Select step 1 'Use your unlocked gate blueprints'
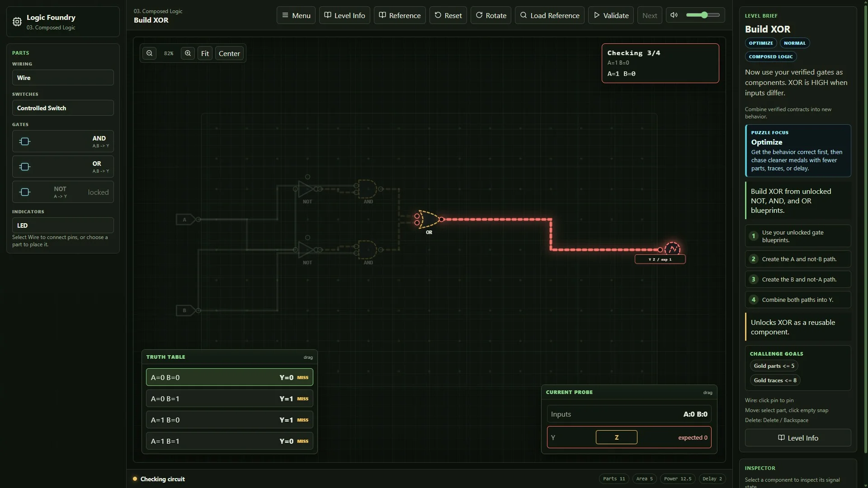This screenshot has width=868, height=488. pos(798,236)
